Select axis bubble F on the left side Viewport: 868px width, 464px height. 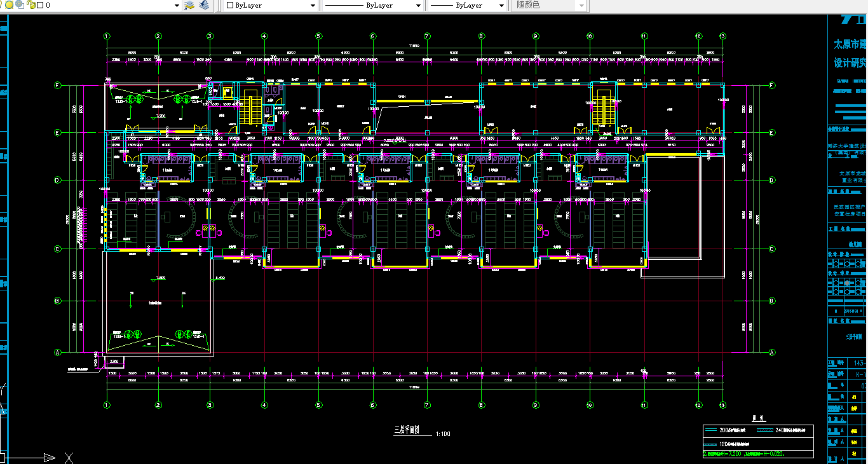[57, 85]
